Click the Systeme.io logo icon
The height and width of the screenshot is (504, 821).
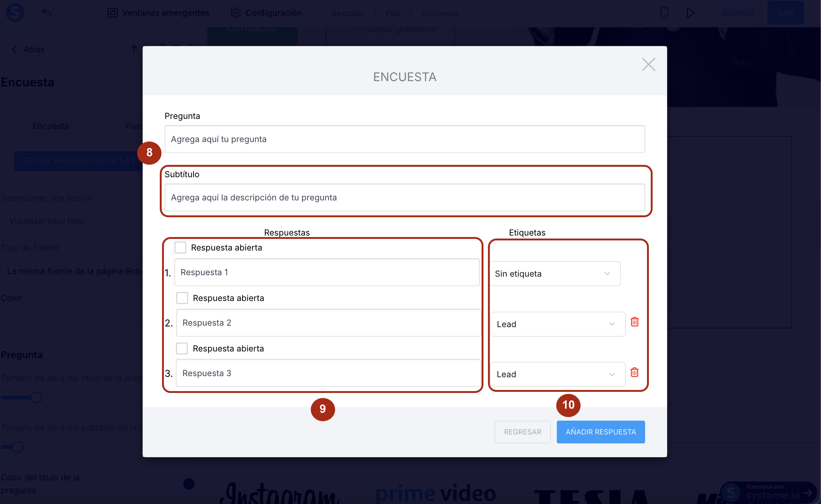15,12
